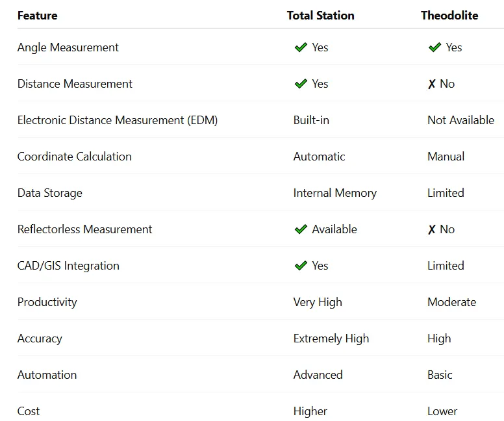The height and width of the screenshot is (421, 504).
Task: Click the Higher cost value
Action: [x=310, y=411]
